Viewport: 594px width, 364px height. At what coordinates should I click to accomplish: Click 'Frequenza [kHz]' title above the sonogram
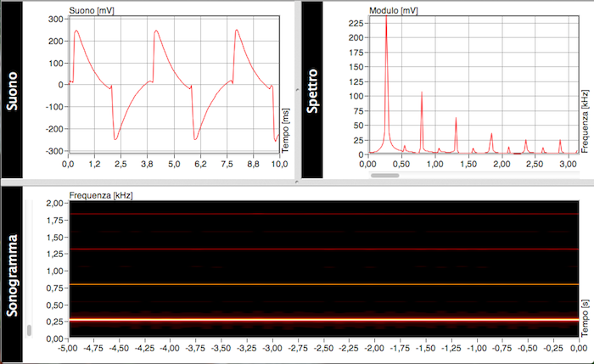point(101,195)
